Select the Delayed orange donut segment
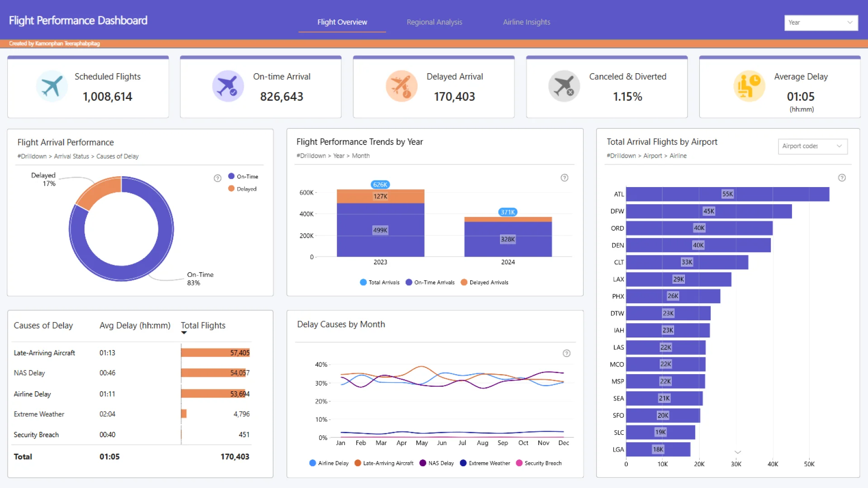Image resolution: width=868 pixels, height=488 pixels. [101, 191]
